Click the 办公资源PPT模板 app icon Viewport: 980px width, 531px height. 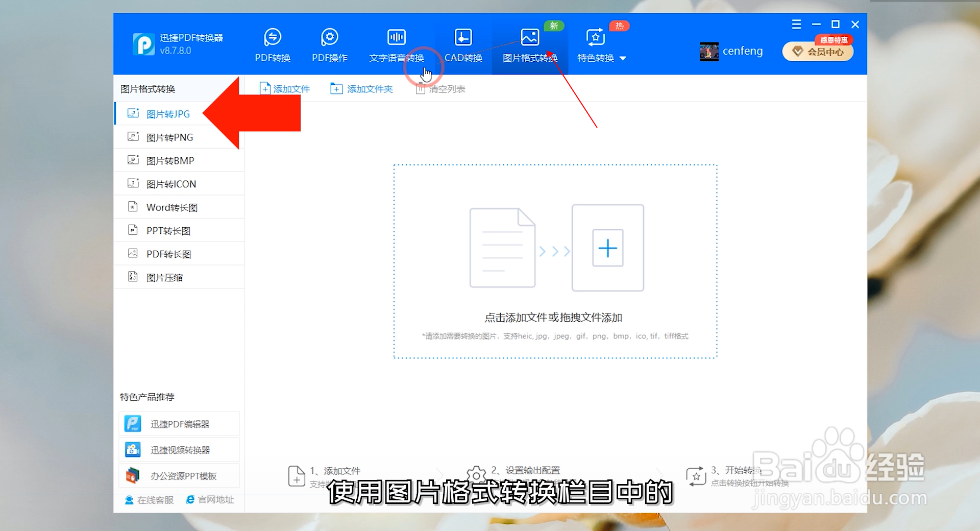133,476
